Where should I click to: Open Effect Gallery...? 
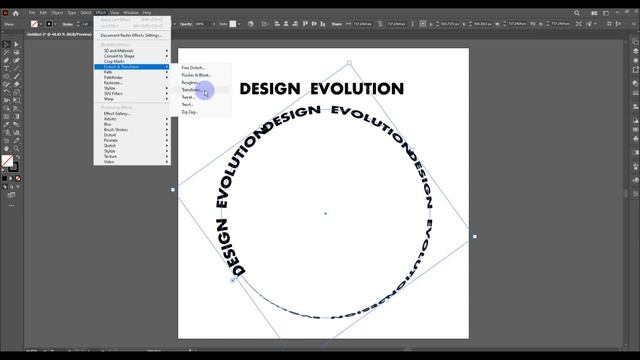[132, 113]
